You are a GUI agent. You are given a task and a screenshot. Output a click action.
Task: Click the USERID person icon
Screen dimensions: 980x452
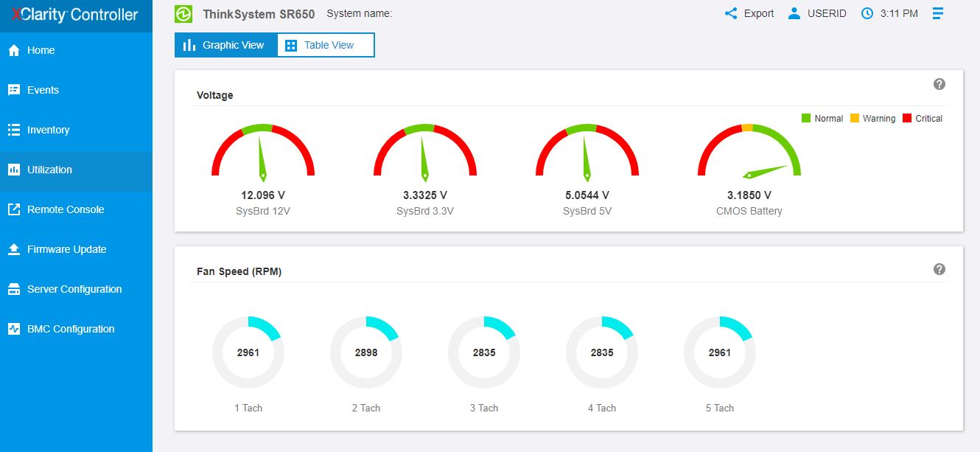click(x=794, y=13)
